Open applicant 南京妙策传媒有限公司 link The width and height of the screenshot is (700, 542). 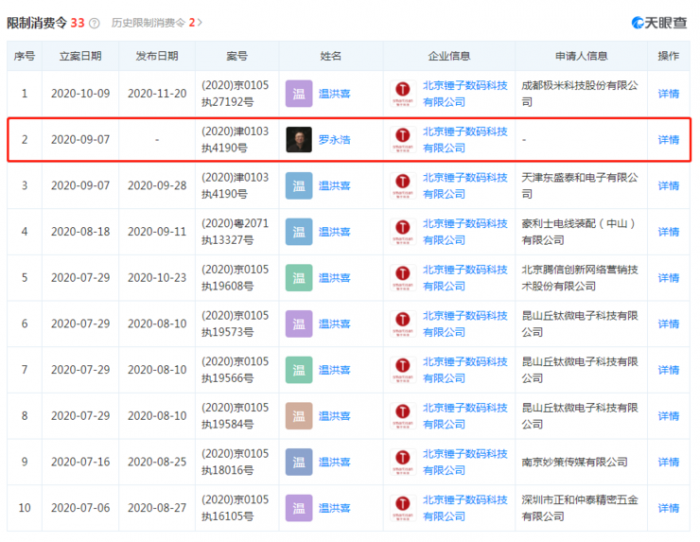(x=574, y=462)
